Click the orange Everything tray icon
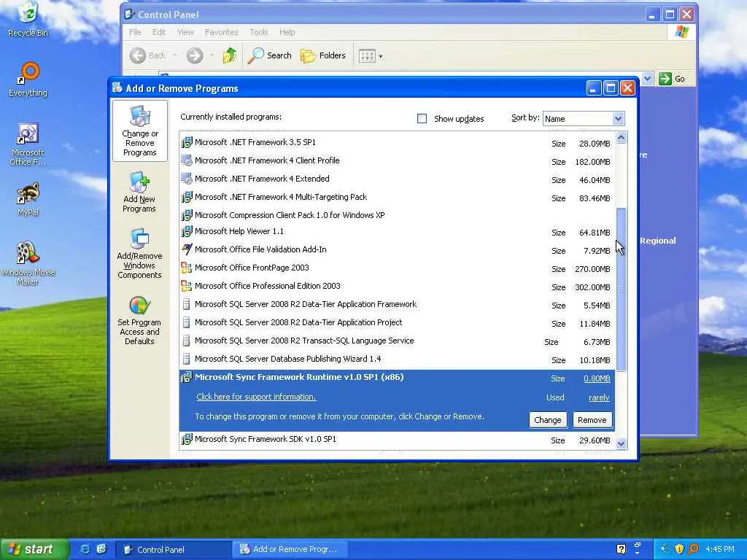 pos(693,549)
